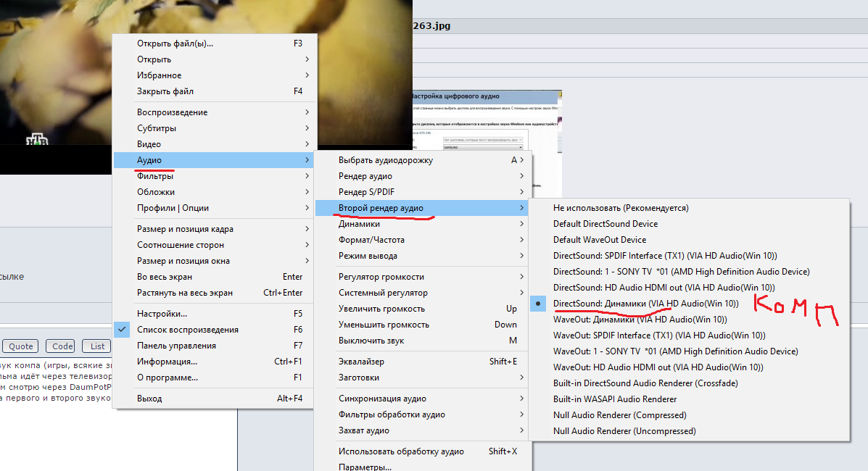Select Null Audio Renderer (Uncompressed)
This screenshot has width=868, height=471.
pos(689,431)
